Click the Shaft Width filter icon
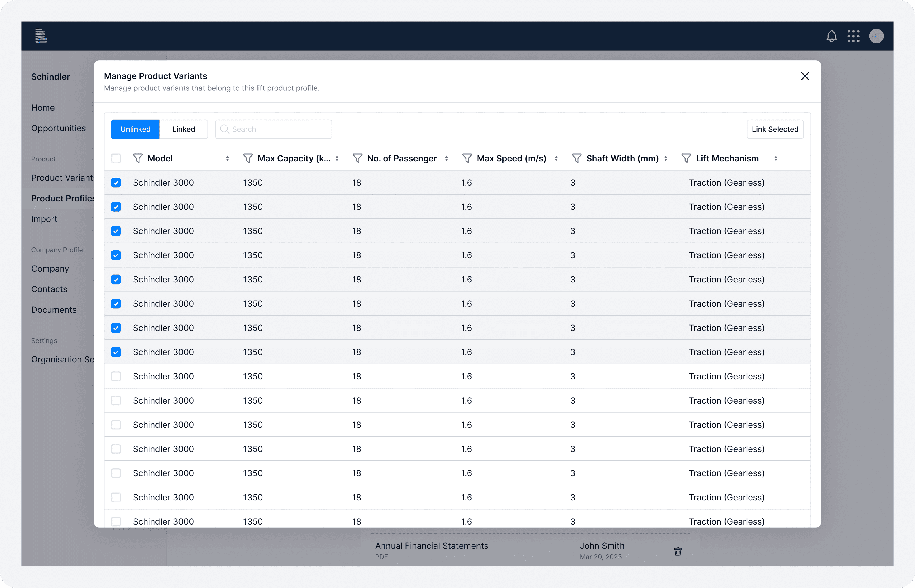Screen dimensions: 915x588 [x=576, y=159]
